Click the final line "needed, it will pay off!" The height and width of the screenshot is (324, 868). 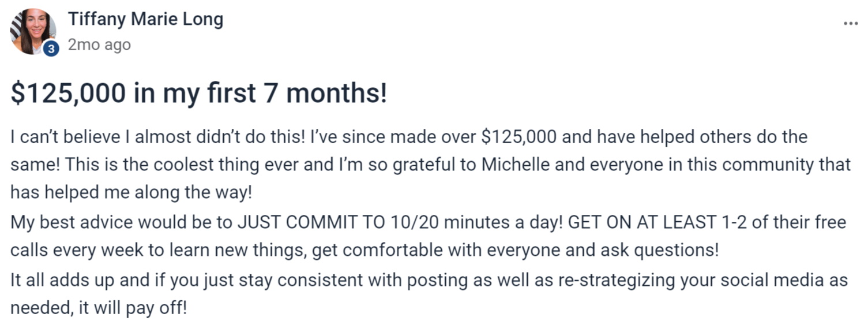(x=99, y=307)
